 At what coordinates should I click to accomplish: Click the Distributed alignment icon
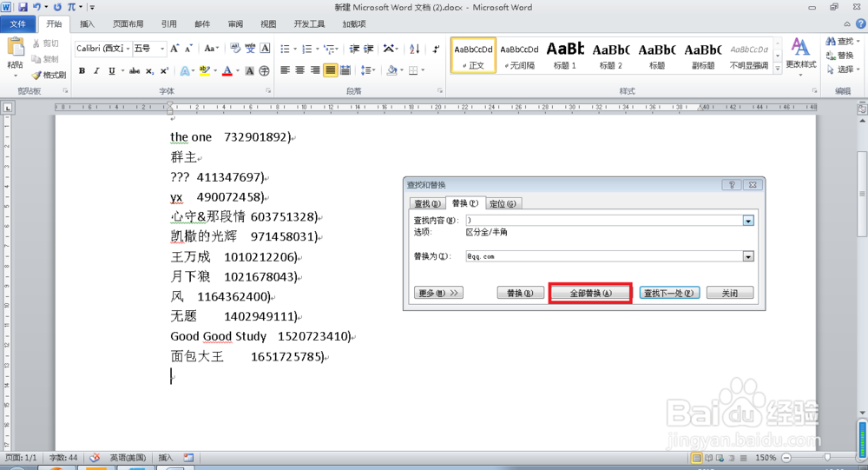point(345,70)
